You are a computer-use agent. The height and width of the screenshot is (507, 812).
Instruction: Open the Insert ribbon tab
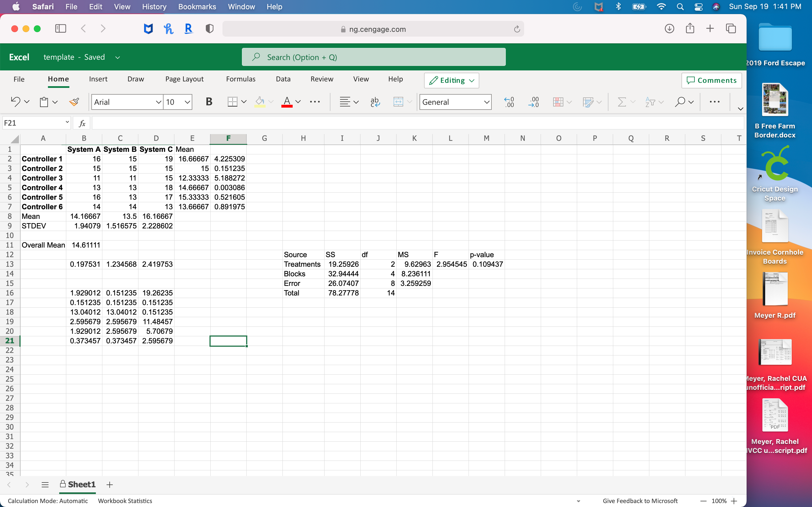[x=98, y=79]
